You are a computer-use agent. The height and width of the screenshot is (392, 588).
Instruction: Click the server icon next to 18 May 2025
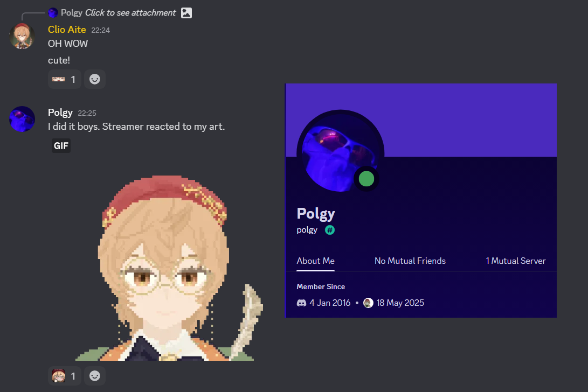pyautogui.click(x=368, y=303)
